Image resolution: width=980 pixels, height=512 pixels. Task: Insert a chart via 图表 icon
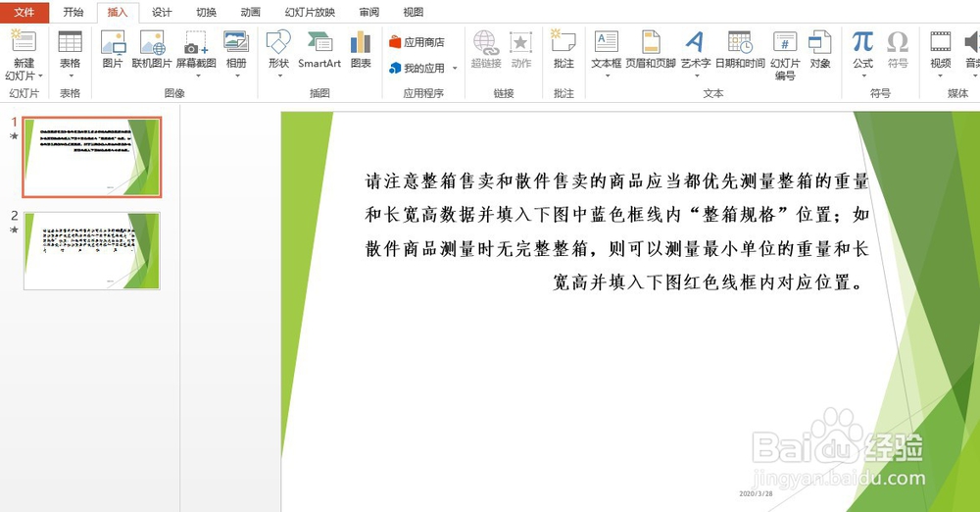[361, 42]
